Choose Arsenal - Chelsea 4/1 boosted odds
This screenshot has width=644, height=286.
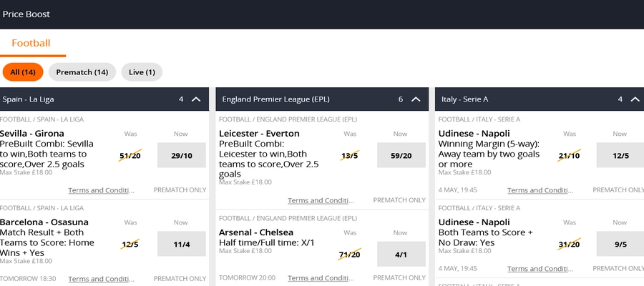coord(401,255)
